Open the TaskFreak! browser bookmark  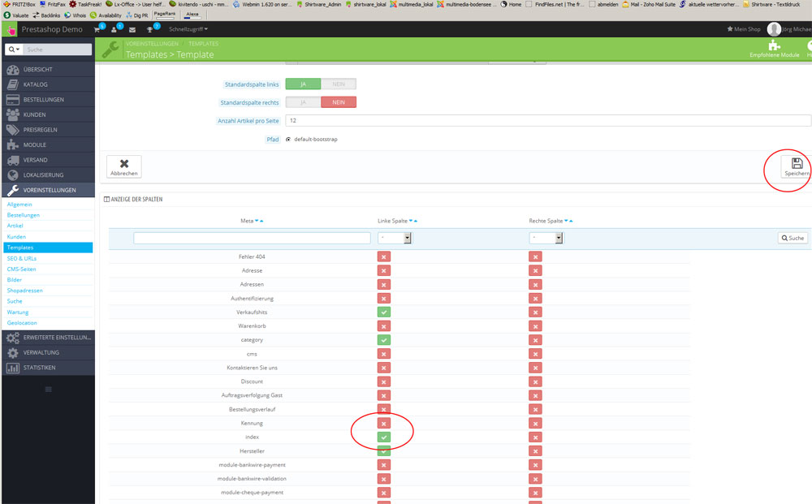point(85,4)
